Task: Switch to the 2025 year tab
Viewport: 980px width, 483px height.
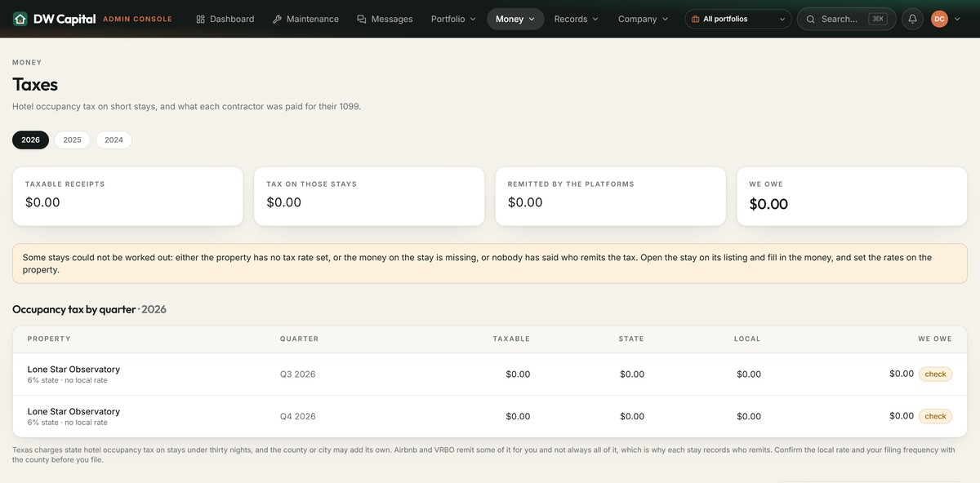Action: click(72, 140)
